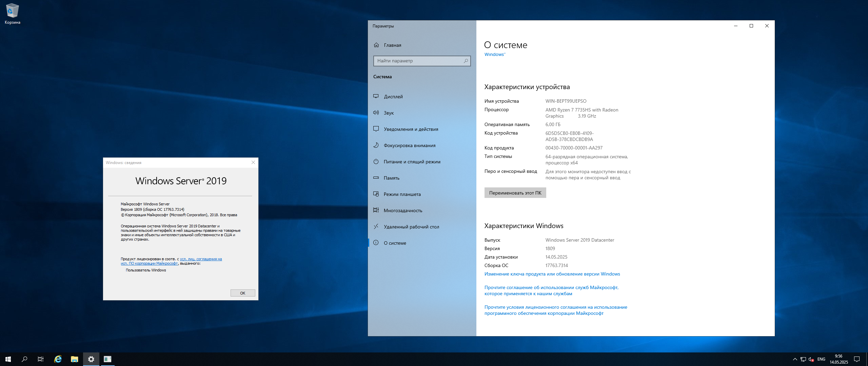868x366 pixels.
Task: Launch Internet Explorer from the taskbar
Action: pos(58,359)
